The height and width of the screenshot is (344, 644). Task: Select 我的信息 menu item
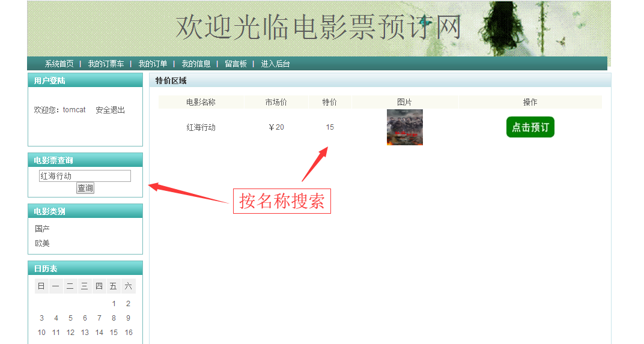point(196,64)
